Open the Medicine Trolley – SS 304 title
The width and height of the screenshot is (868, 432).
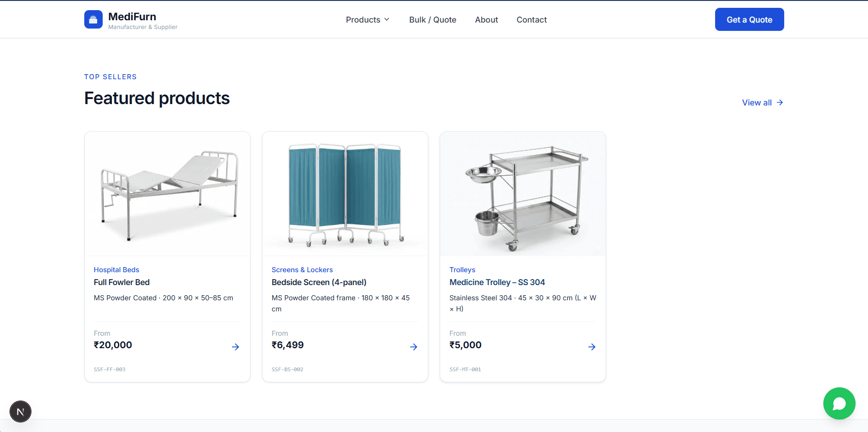tap(497, 282)
